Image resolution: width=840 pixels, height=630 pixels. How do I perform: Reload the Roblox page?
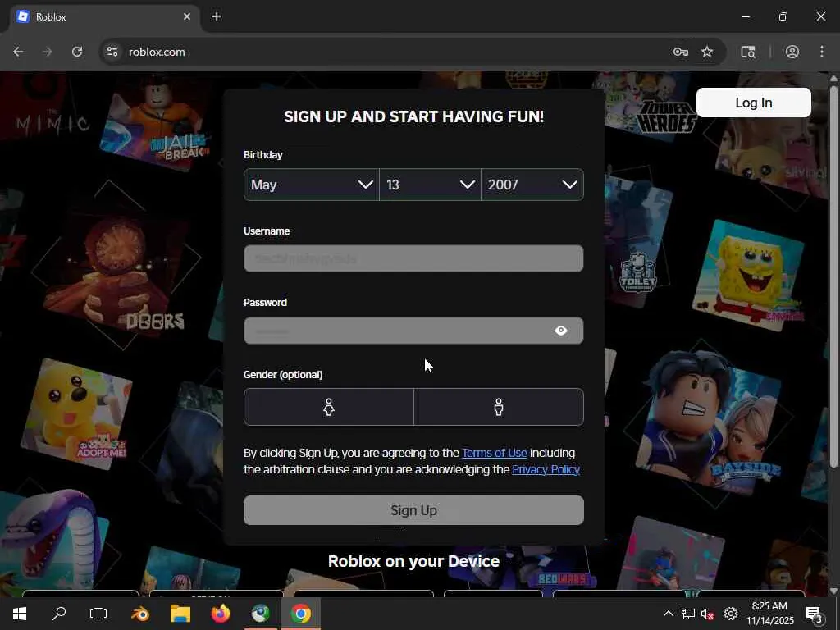tap(77, 52)
